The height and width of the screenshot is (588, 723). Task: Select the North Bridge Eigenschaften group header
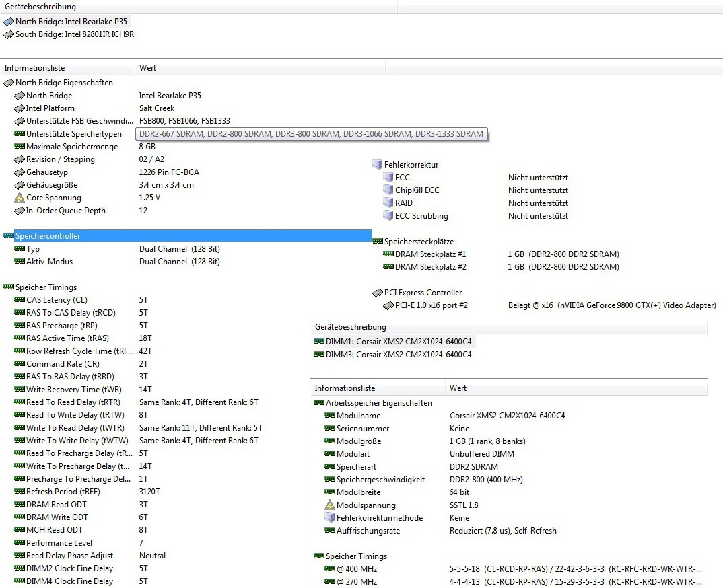coord(64,83)
